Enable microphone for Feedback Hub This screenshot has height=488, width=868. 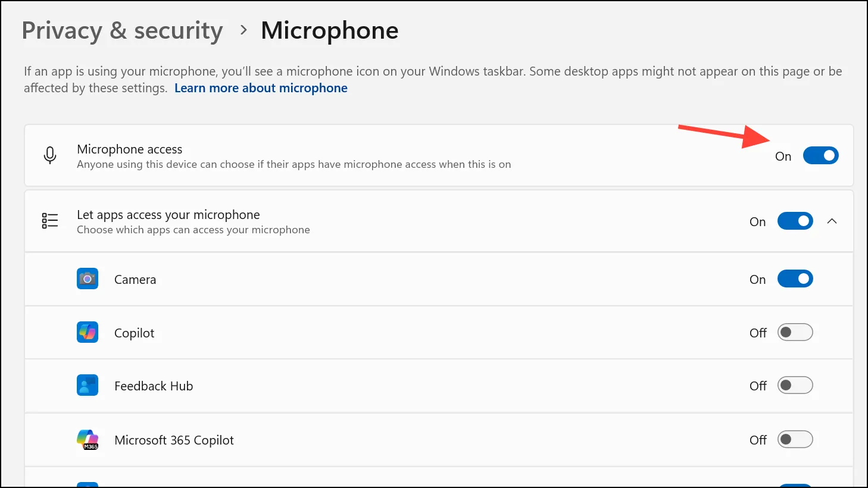[795, 386]
